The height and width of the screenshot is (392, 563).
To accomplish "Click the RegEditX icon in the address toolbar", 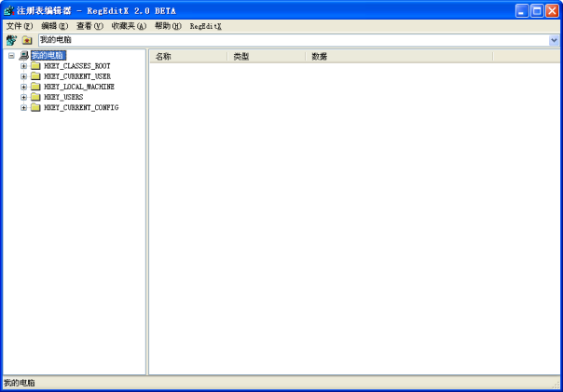I will [11, 40].
